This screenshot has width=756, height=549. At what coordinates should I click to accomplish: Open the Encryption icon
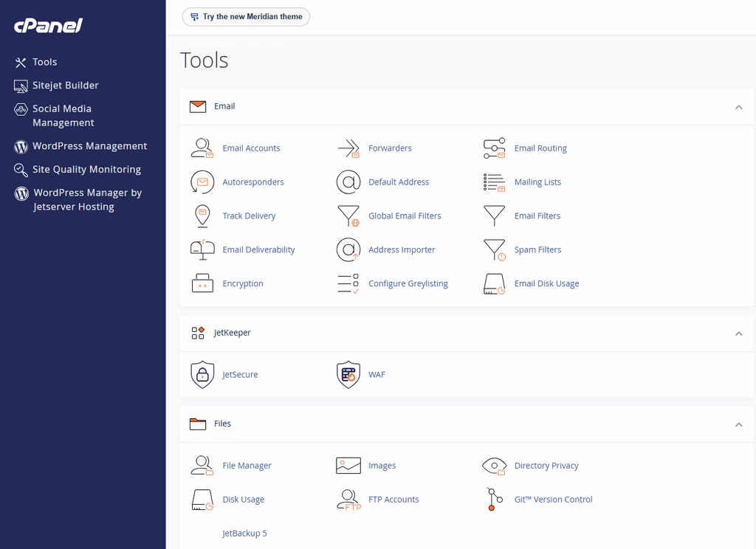click(202, 283)
